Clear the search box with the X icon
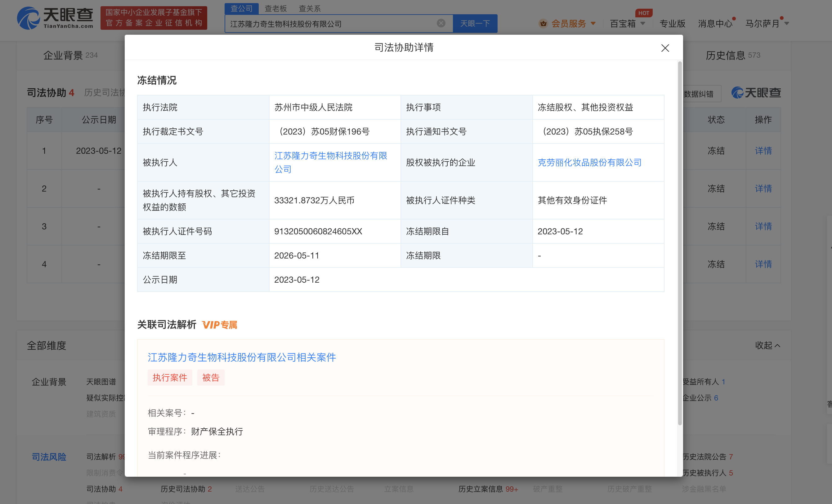This screenshot has height=504, width=832. coord(441,23)
